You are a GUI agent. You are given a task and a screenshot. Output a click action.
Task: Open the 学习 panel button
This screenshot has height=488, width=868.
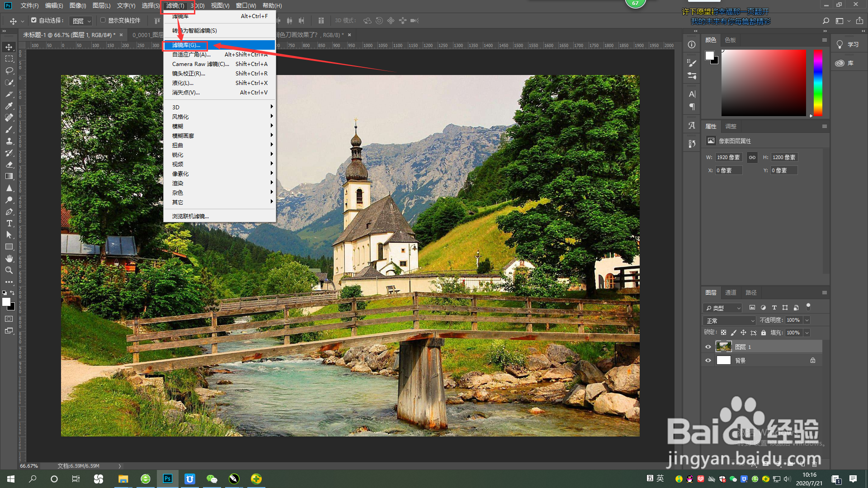pyautogui.click(x=847, y=44)
